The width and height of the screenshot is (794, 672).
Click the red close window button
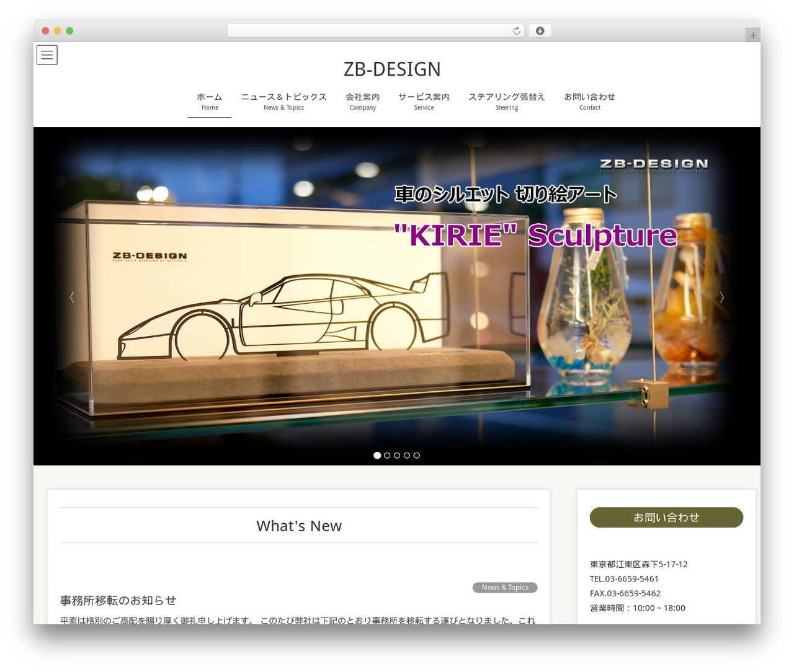pyautogui.click(x=45, y=31)
